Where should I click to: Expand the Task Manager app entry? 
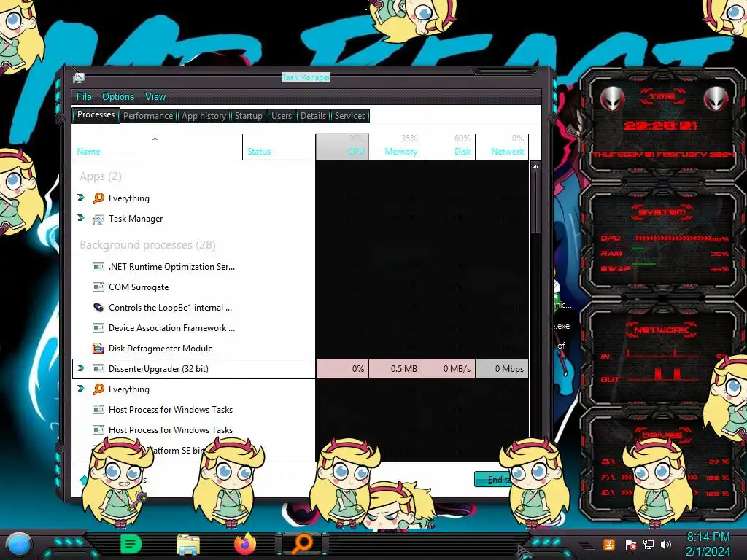[x=81, y=217]
